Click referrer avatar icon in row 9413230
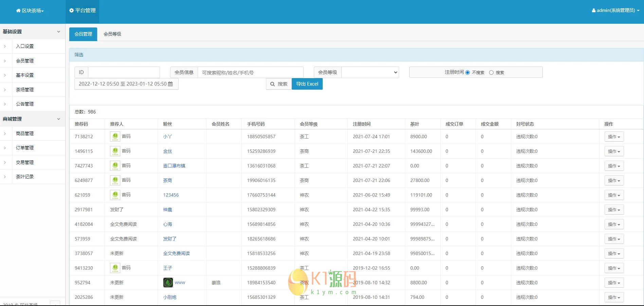The width and height of the screenshot is (644, 306). (115, 268)
